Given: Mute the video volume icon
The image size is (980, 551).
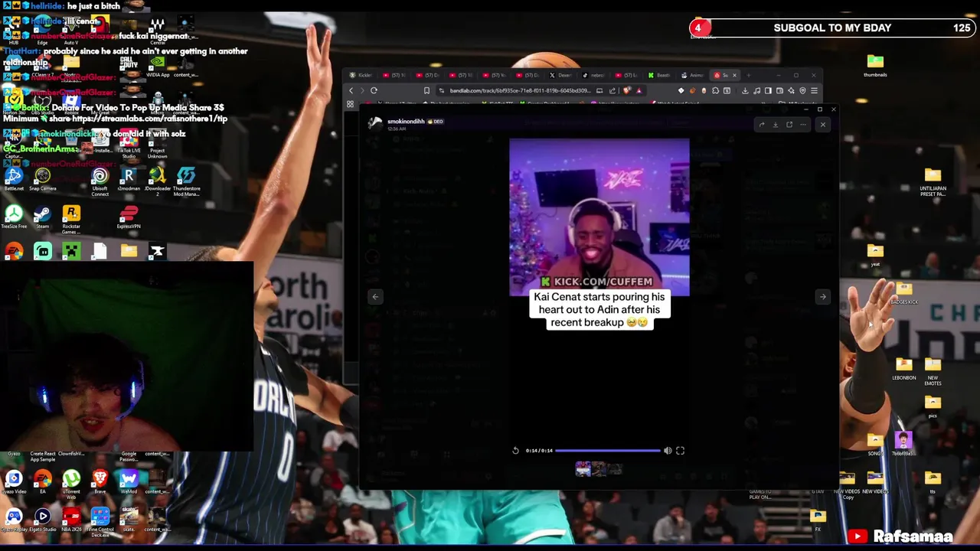Looking at the screenshot, I should click(x=668, y=451).
